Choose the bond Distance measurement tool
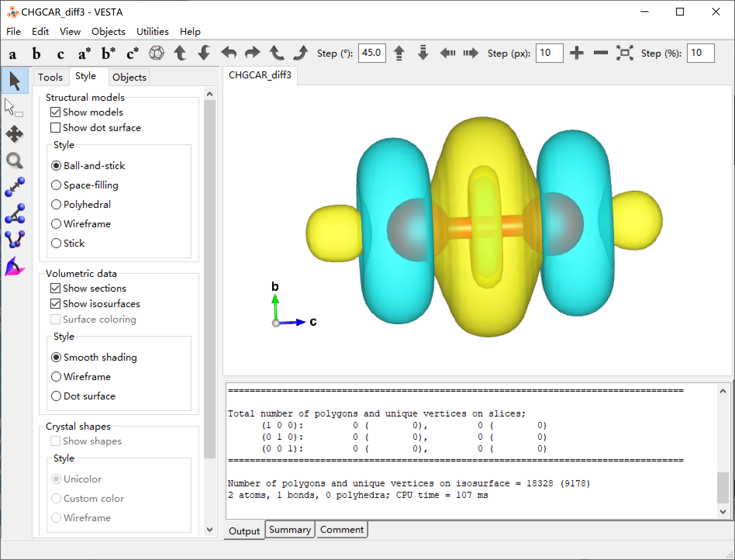The height and width of the screenshot is (560, 735). click(15, 187)
